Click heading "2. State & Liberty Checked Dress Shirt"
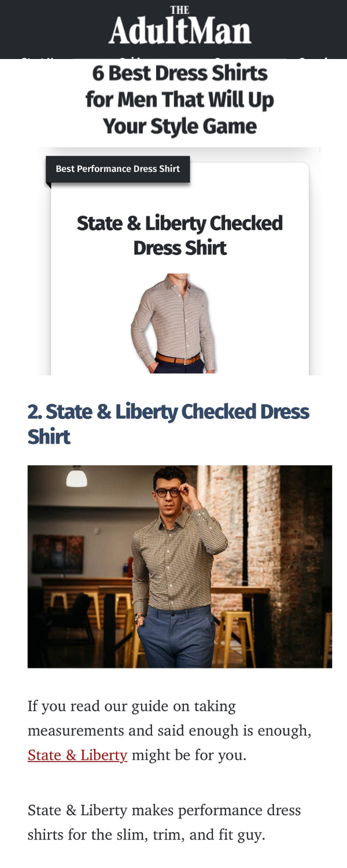The height and width of the screenshot is (868, 347). 168,424
